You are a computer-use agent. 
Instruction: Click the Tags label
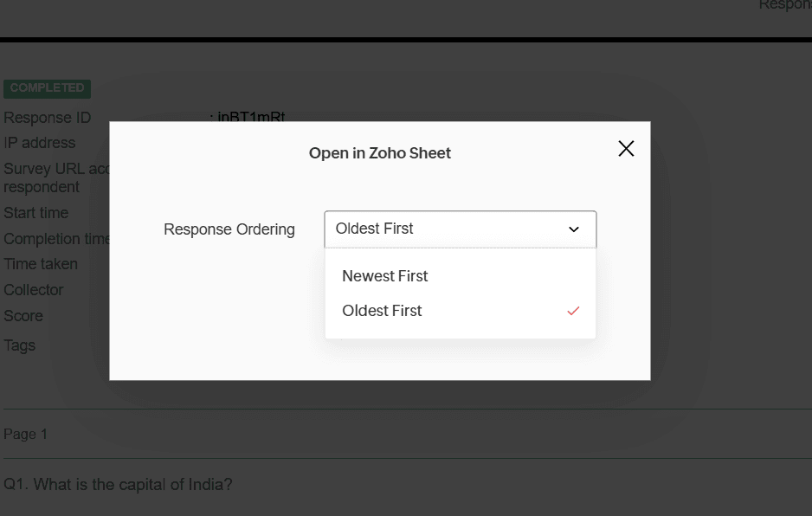click(20, 345)
